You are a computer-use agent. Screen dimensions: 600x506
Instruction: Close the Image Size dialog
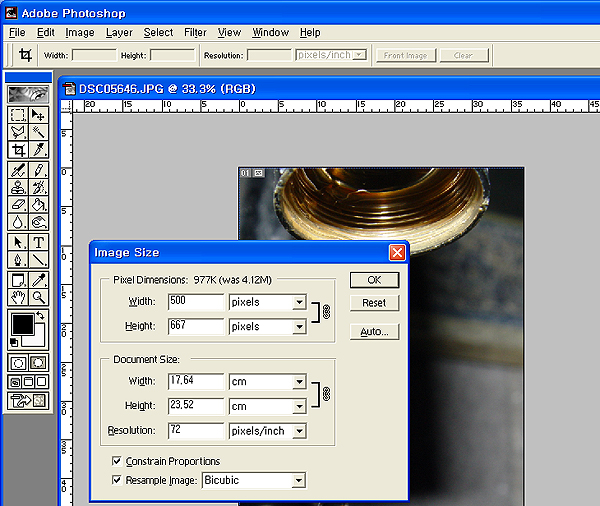[x=397, y=253]
